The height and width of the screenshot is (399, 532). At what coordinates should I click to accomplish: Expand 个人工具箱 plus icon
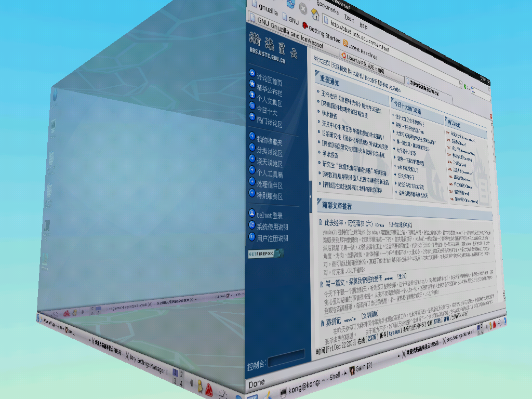coord(252,170)
